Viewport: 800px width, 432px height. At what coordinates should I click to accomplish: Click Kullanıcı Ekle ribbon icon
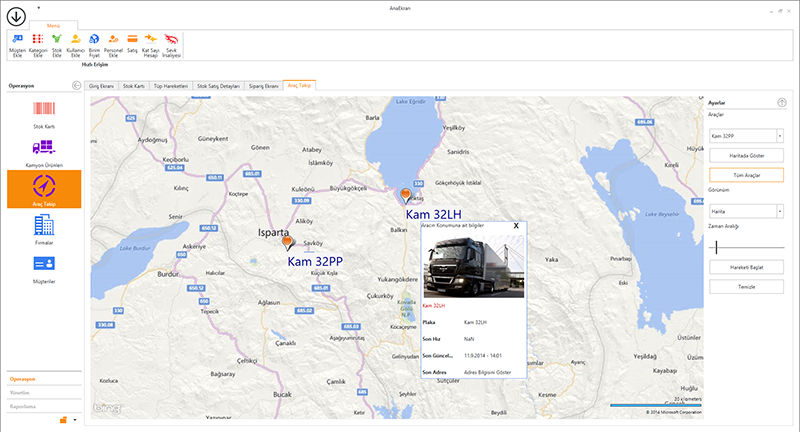pyautogui.click(x=76, y=45)
